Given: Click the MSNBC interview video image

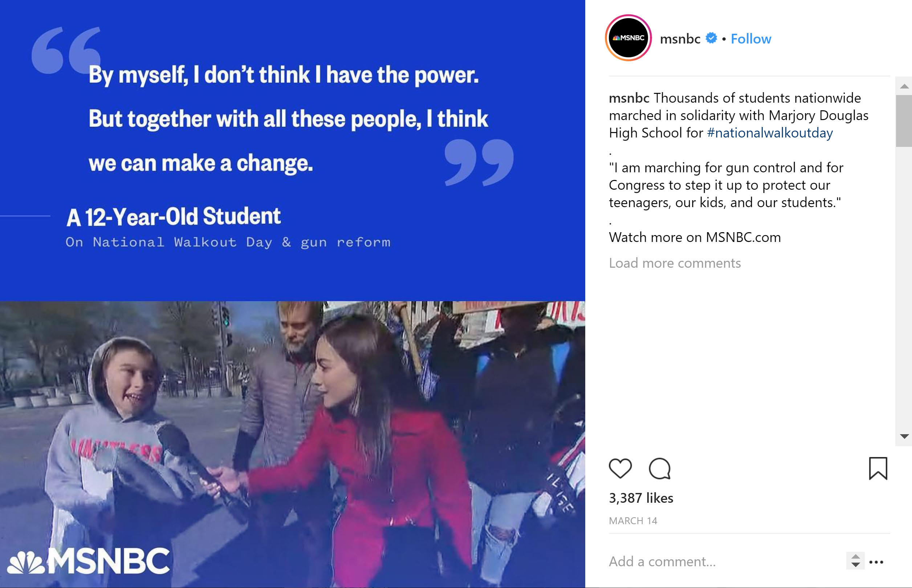Looking at the screenshot, I should point(292,444).
